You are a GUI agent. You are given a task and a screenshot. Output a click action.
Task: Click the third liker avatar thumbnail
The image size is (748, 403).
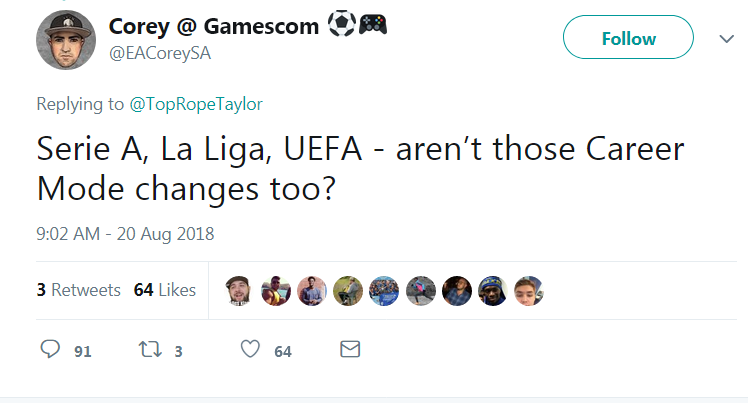312,290
